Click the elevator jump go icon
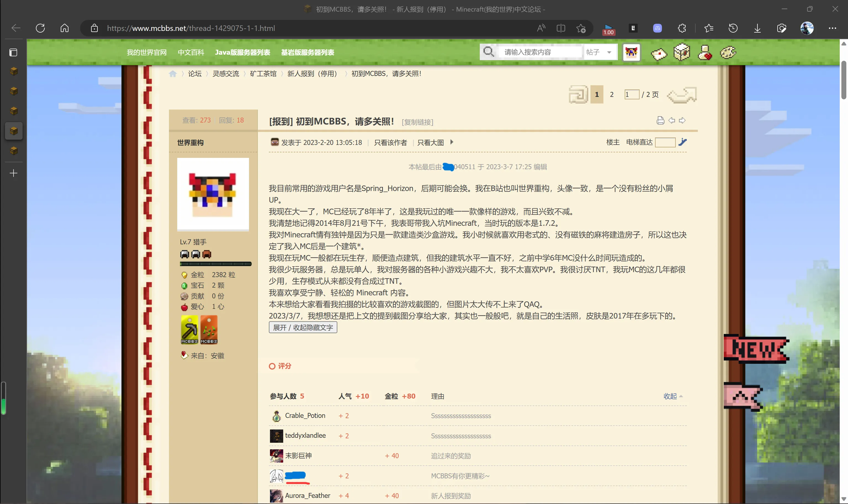 click(x=683, y=142)
